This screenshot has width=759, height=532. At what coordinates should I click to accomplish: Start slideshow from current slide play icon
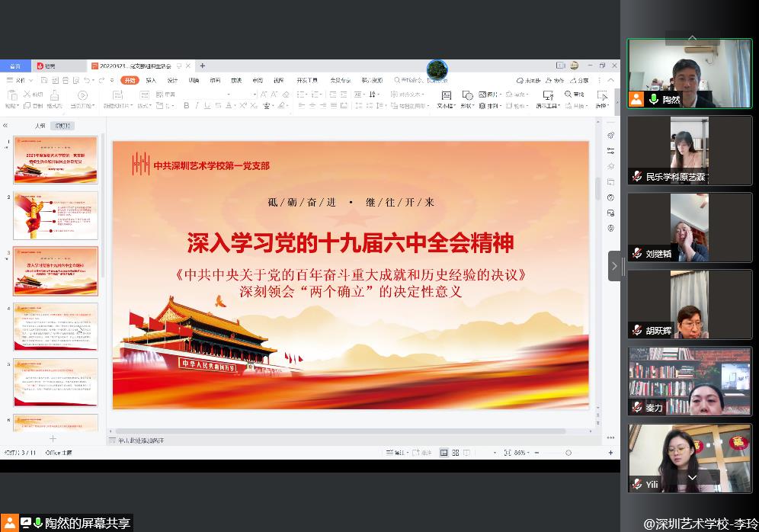[x=82, y=95]
